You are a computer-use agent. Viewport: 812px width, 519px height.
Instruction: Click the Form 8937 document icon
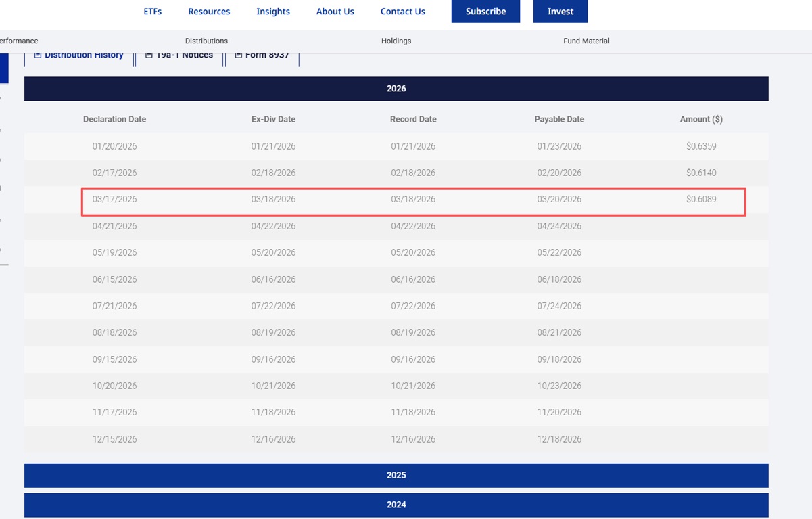coord(238,55)
